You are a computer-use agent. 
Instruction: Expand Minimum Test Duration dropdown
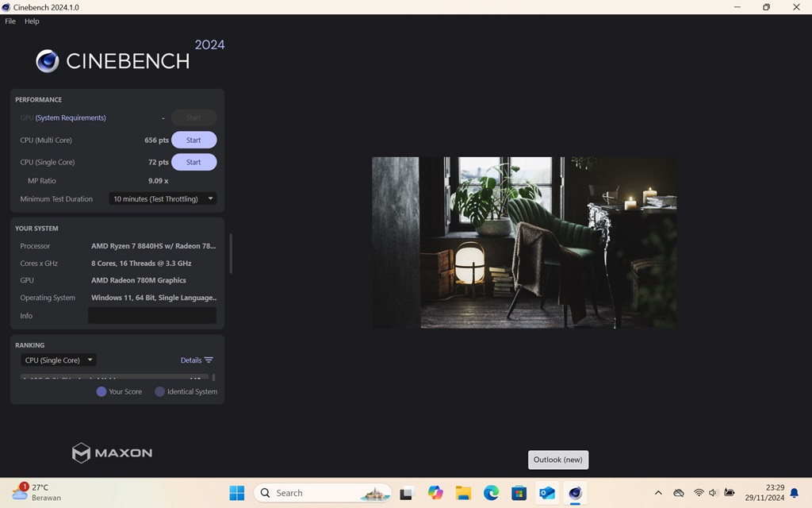tap(163, 198)
